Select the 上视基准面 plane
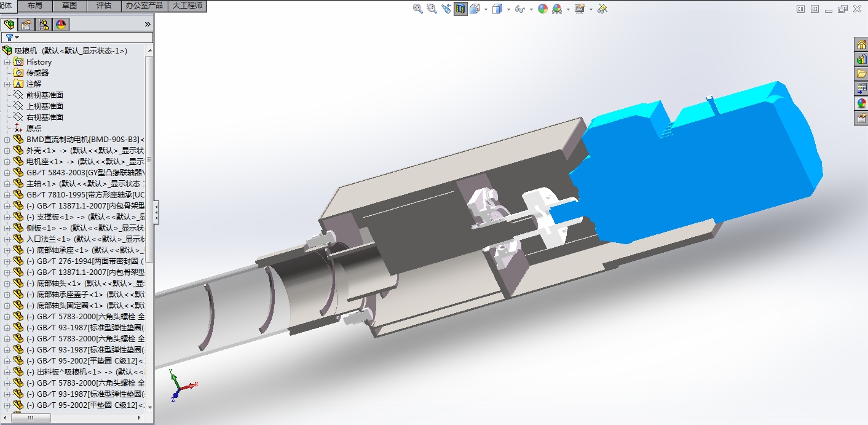 (39, 106)
